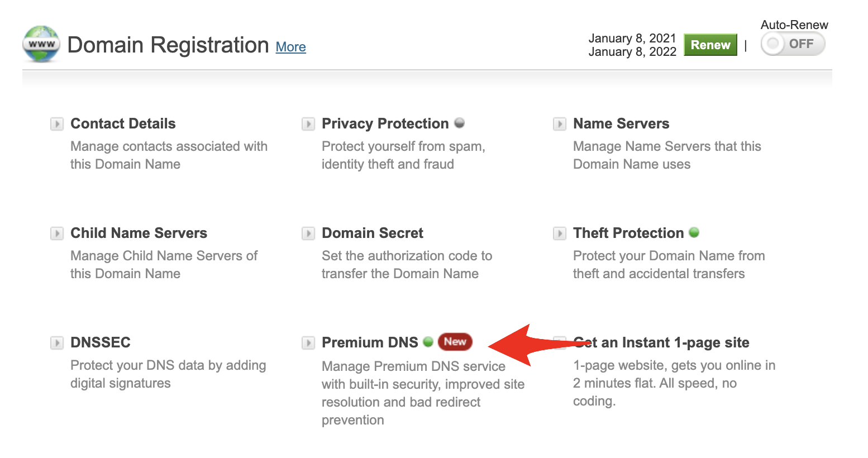Screen dimensions: 868x458
Task: Click the gray Privacy Protection status dot
Action: pos(459,123)
